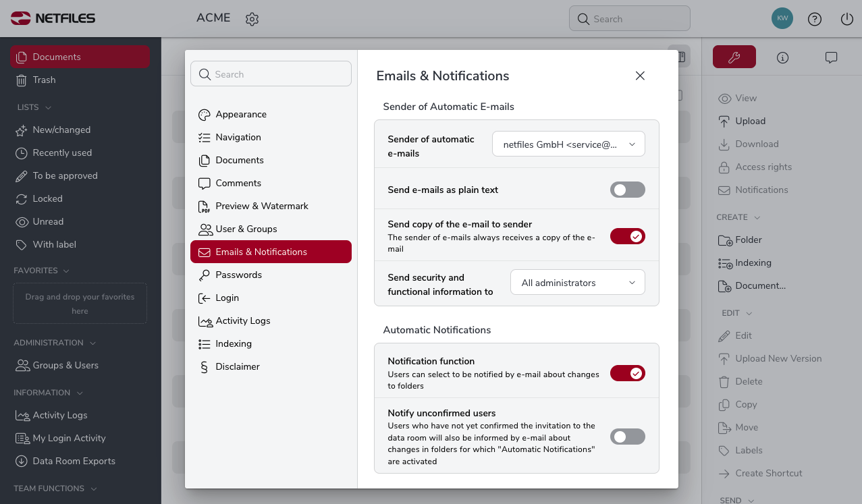Open the info circle panel icon
Image resolution: width=862 pixels, height=504 pixels.
coord(783,57)
